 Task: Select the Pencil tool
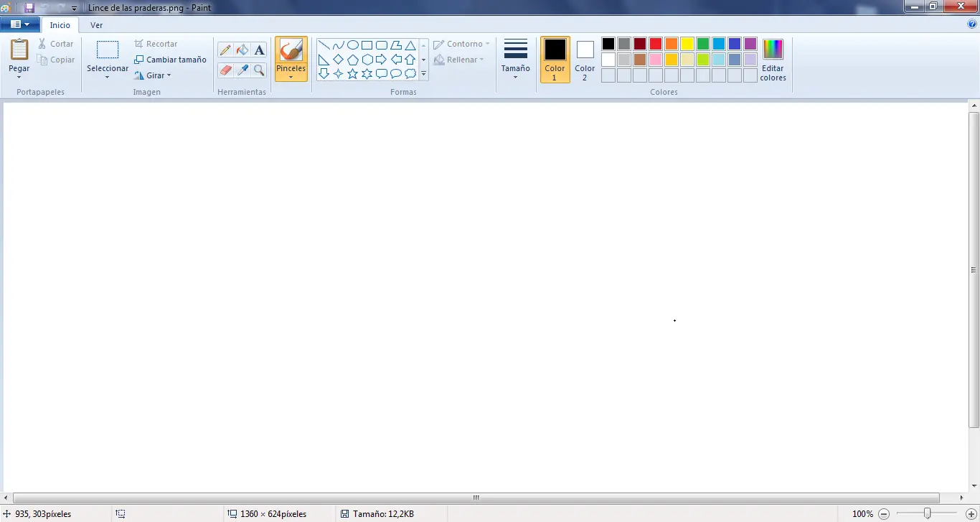tap(225, 50)
